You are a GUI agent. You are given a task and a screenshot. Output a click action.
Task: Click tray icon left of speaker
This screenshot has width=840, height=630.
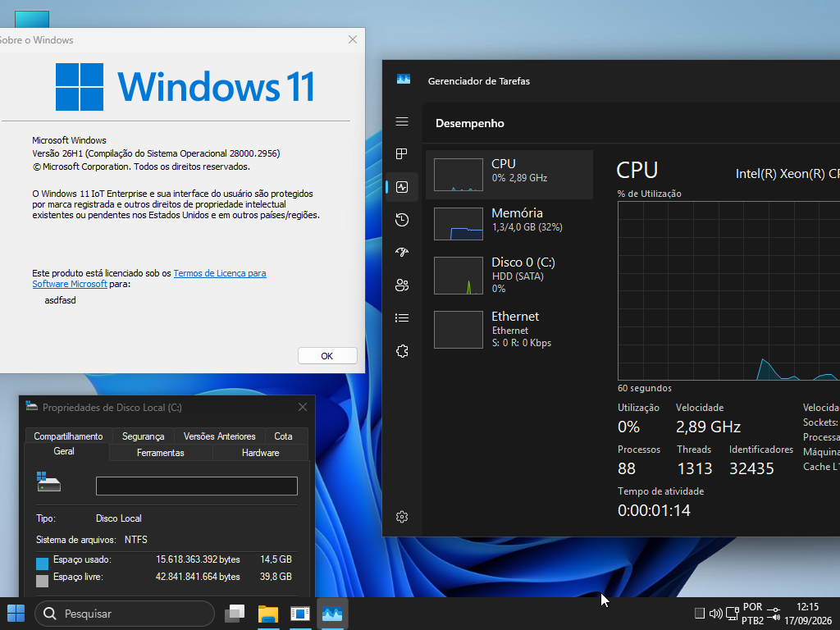(x=699, y=614)
